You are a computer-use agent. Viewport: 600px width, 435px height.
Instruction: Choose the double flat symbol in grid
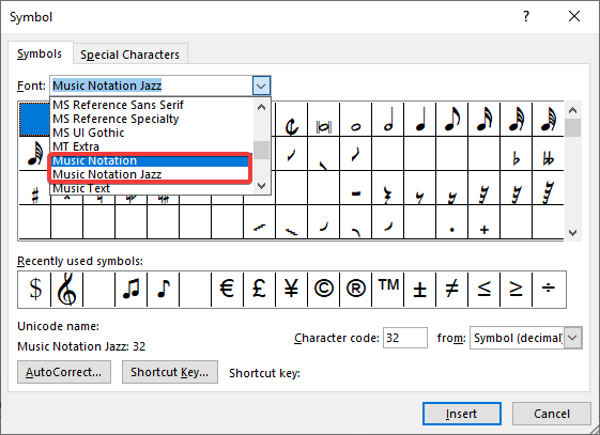(547, 157)
